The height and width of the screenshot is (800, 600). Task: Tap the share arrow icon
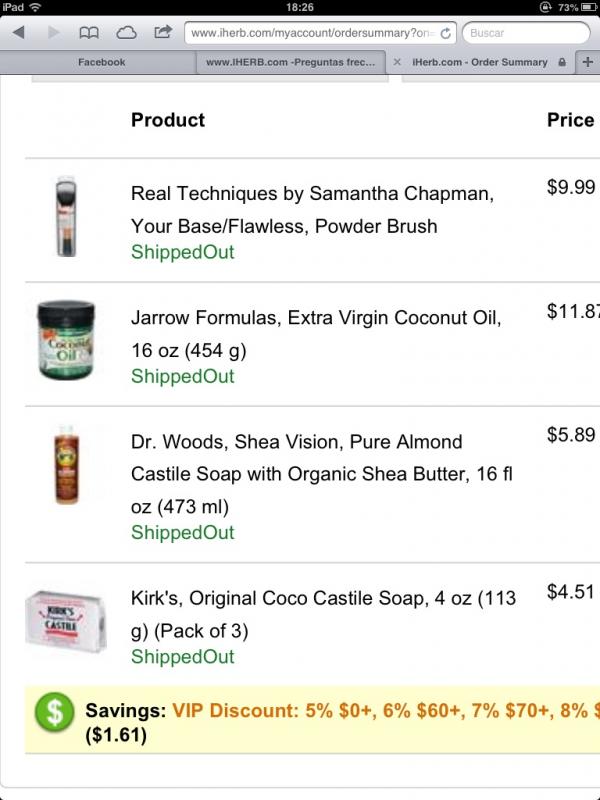[163, 32]
